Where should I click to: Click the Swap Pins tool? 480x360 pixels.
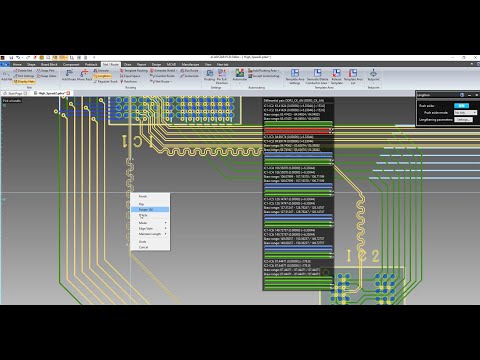[x=46, y=71]
